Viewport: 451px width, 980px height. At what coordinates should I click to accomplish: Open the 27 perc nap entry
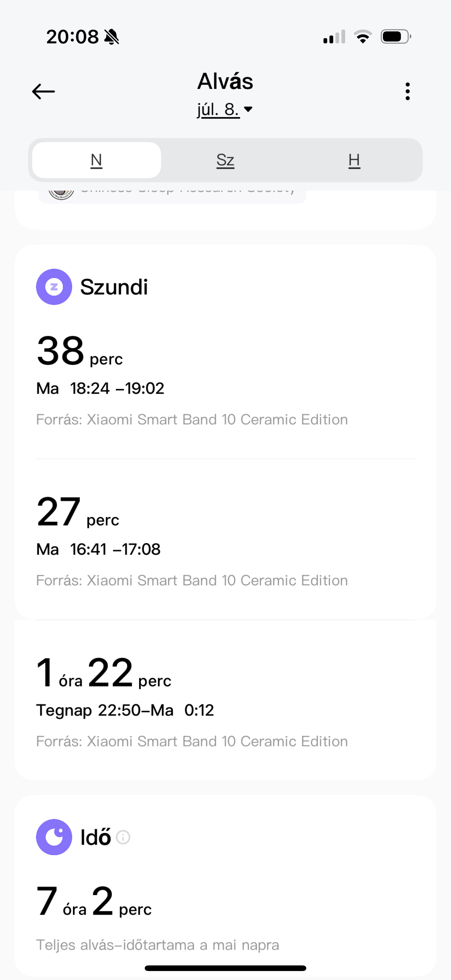pos(225,539)
